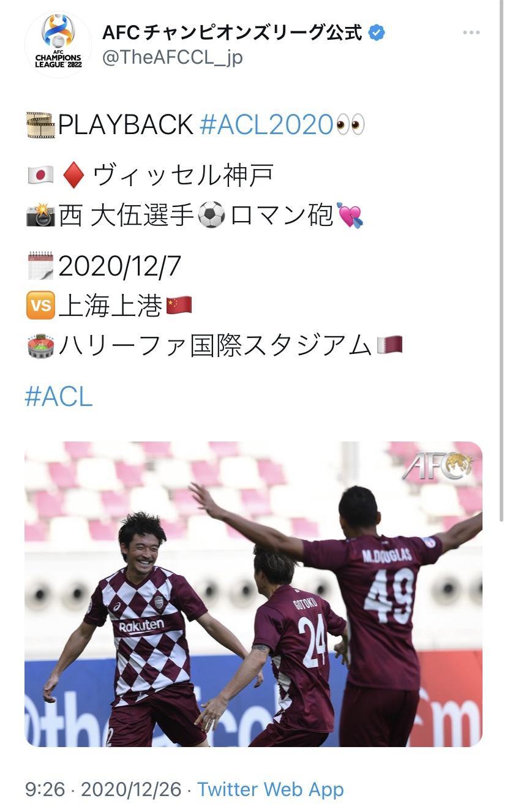
Task: Click the AFC watermark logo on photo
Action: click(x=437, y=465)
